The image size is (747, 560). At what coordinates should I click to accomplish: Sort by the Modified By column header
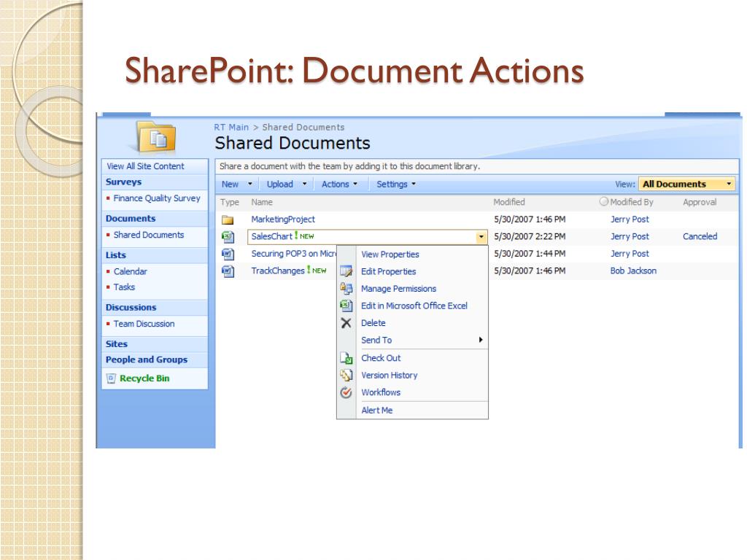(631, 203)
